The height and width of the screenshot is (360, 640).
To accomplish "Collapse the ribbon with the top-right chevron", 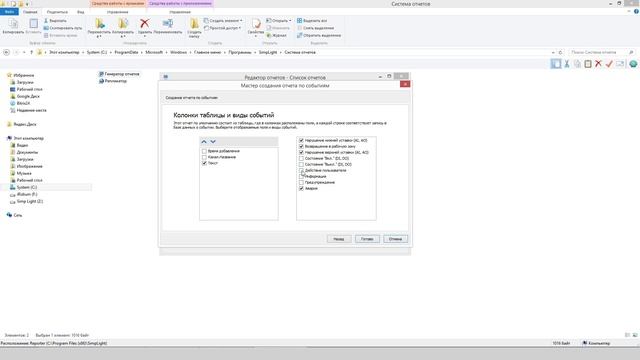I will point(629,11).
